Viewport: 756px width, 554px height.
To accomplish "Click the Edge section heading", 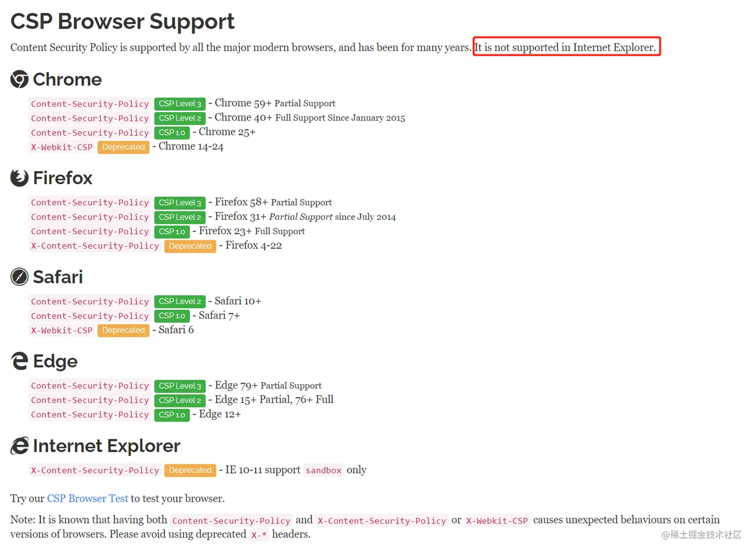I will pyautogui.click(x=55, y=361).
